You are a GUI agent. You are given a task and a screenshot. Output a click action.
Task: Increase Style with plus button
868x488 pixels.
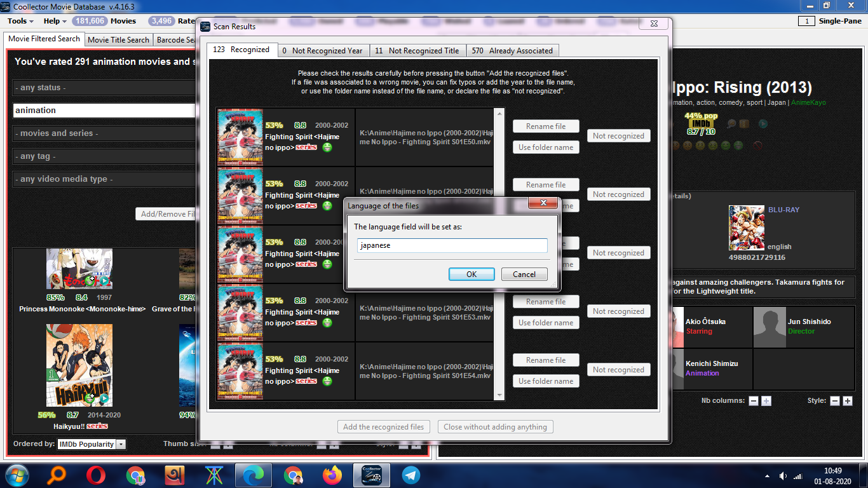point(848,401)
